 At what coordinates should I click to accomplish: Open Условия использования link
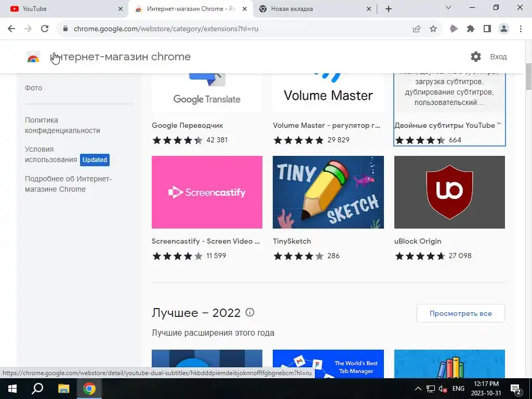coord(51,154)
